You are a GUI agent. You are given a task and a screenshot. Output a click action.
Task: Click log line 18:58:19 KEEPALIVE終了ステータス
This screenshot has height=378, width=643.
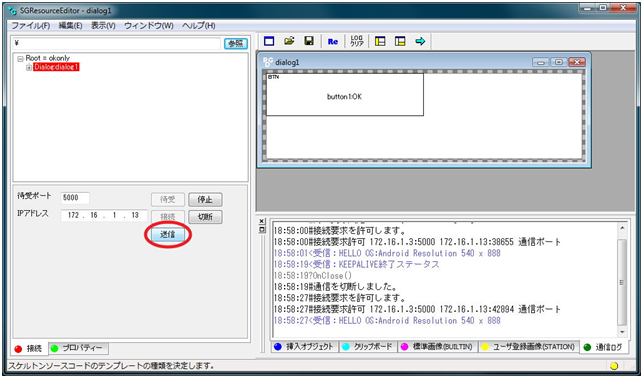click(x=356, y=264)
